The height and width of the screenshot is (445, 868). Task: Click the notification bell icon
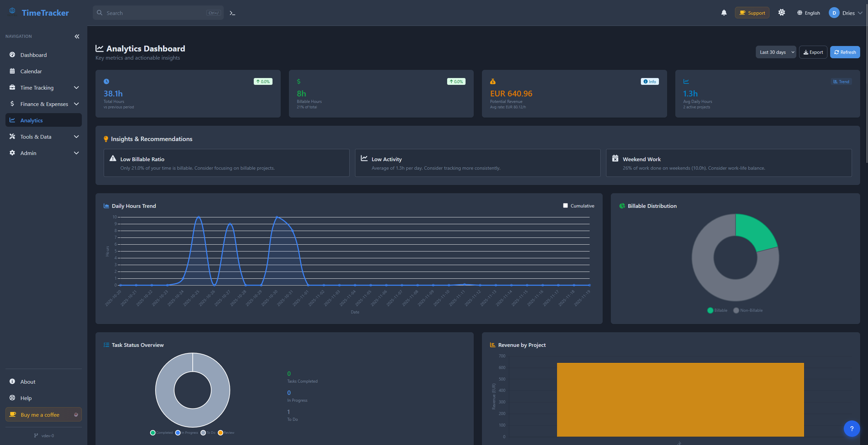coord(724,13)
